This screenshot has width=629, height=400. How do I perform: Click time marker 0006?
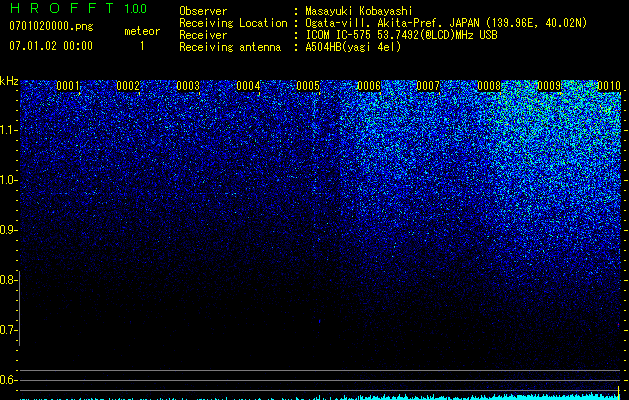(x=369, y=86)
